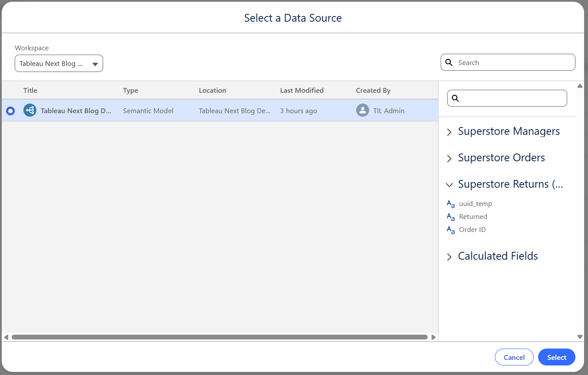Screen dimensions: 588x375
Task: Click the TIL Admin name text
Action: click(389, 111)
